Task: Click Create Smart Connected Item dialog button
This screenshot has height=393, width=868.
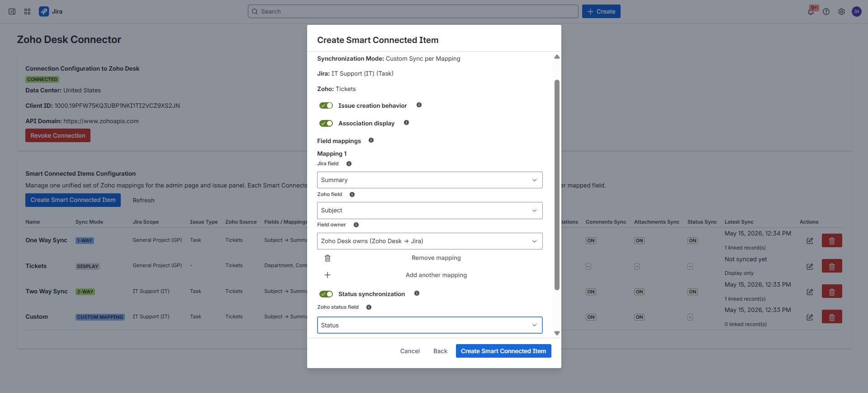Action: point(503,351)
